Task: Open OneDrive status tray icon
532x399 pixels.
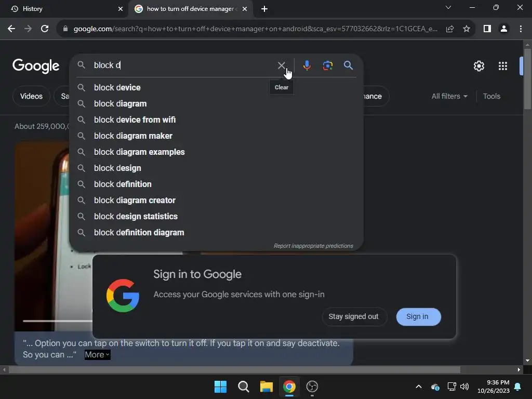Action: coord(435,387)
